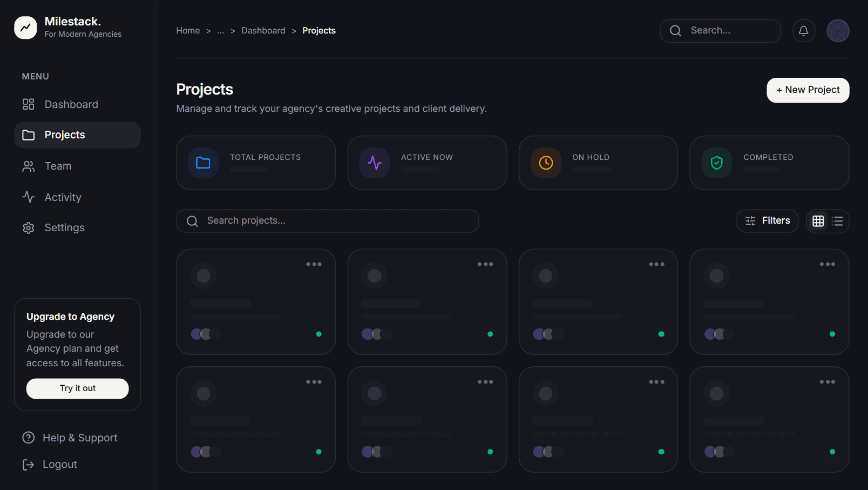This screenshot has height=490, width=868.
Task: Click the Try it out button
Action: click(x=78, y=388)
